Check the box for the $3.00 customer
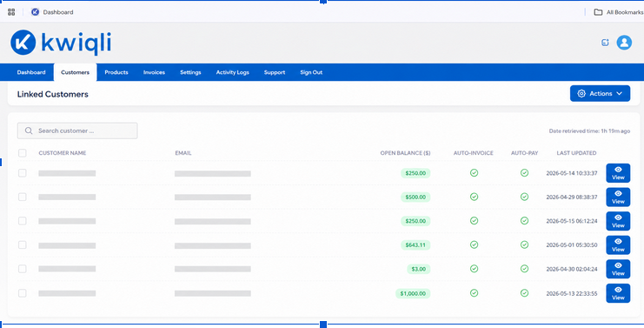The height and width of the screenshot is (328, 644). (23, 269)
